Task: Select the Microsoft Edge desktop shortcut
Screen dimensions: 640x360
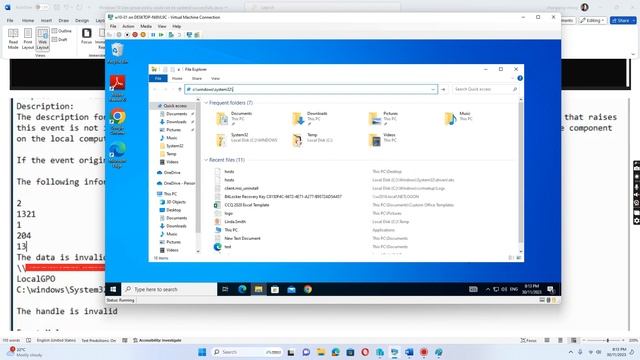Action: point(118,155)
